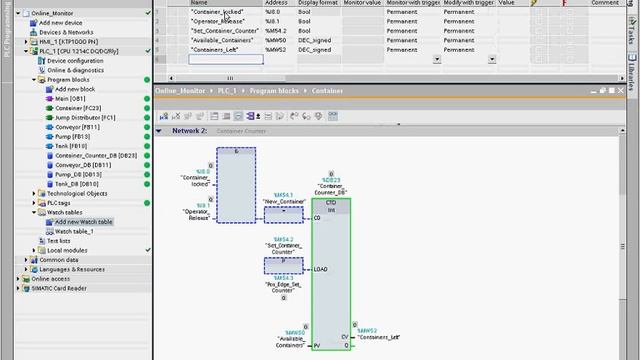Click the Online & diagnostics icon
640x360 pixels.
pos(41,70)
